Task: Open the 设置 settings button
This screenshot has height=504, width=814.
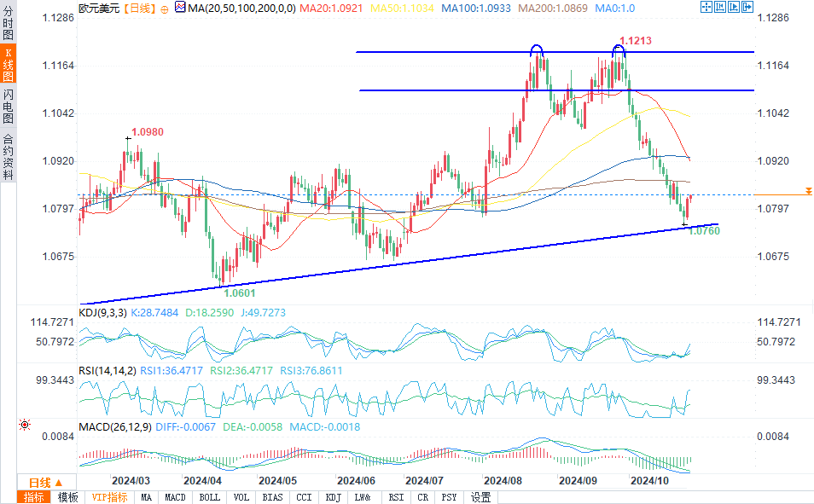Action: [480, 497]
